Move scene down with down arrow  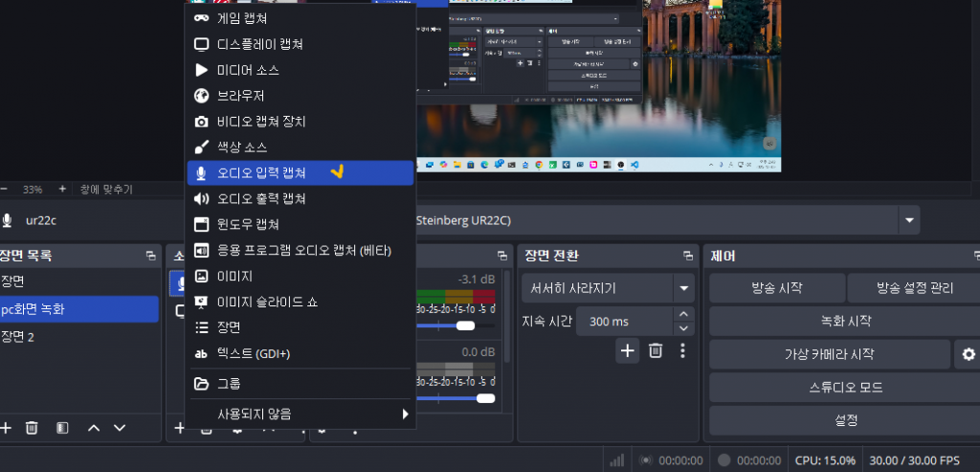[x=120, y=428]
